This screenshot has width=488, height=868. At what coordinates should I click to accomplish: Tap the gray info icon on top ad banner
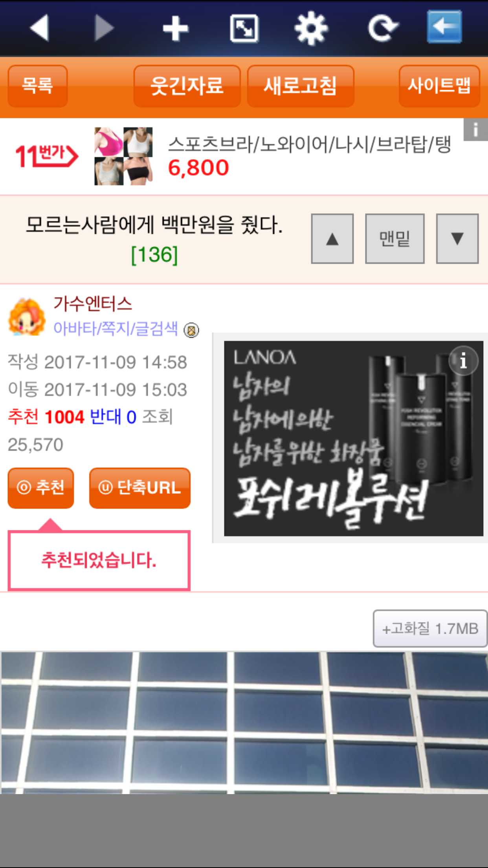click(475, 129)
